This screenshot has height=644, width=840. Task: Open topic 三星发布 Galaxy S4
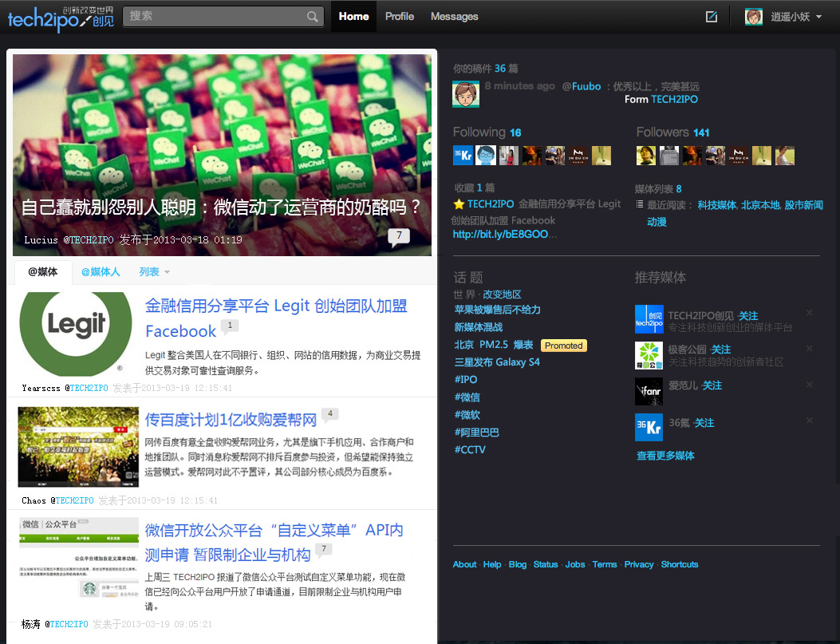[497, 362]
